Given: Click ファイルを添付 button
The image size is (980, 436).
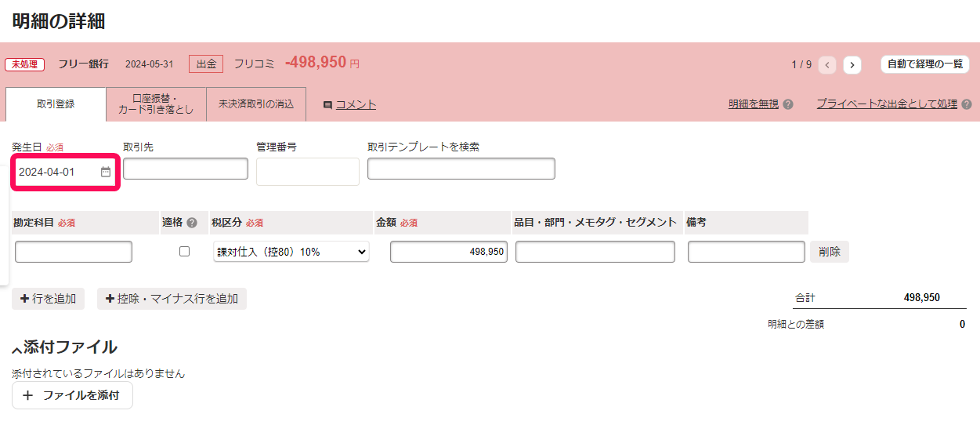Looking at the screenshot, I should (72, 396).
